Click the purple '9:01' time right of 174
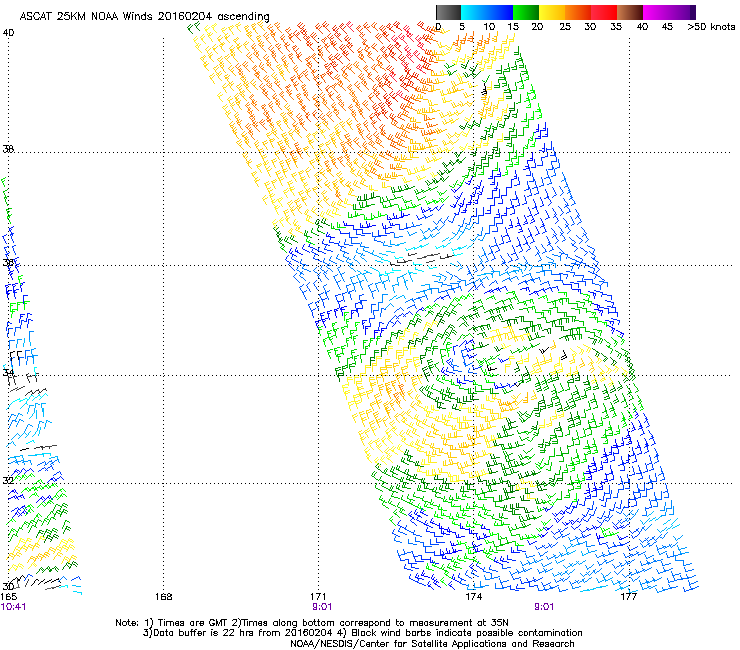The image size is (740, 650). click(x=544, y=607)
